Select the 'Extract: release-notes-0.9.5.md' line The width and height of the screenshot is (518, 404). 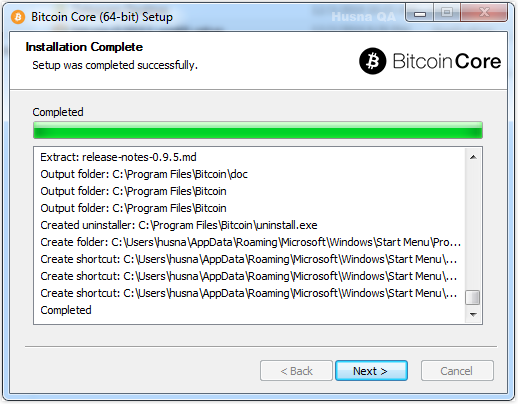tap(118, 157)
